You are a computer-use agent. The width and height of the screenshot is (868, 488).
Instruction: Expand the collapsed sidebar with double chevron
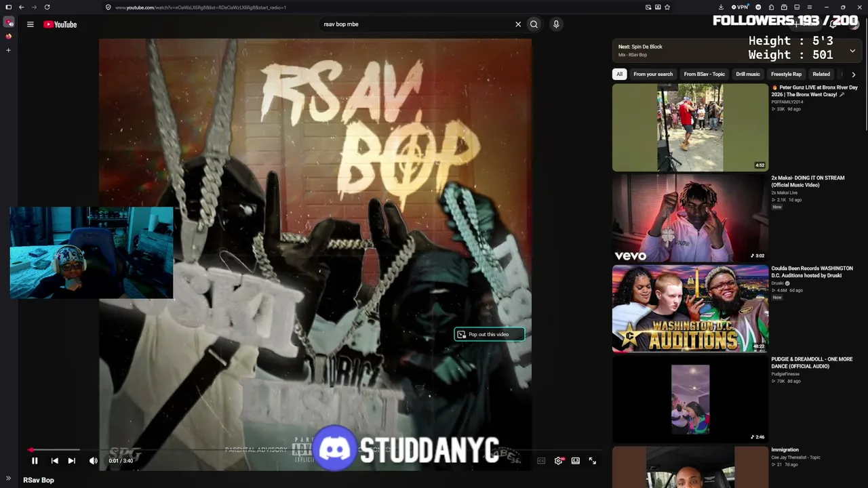pos(8,479)
